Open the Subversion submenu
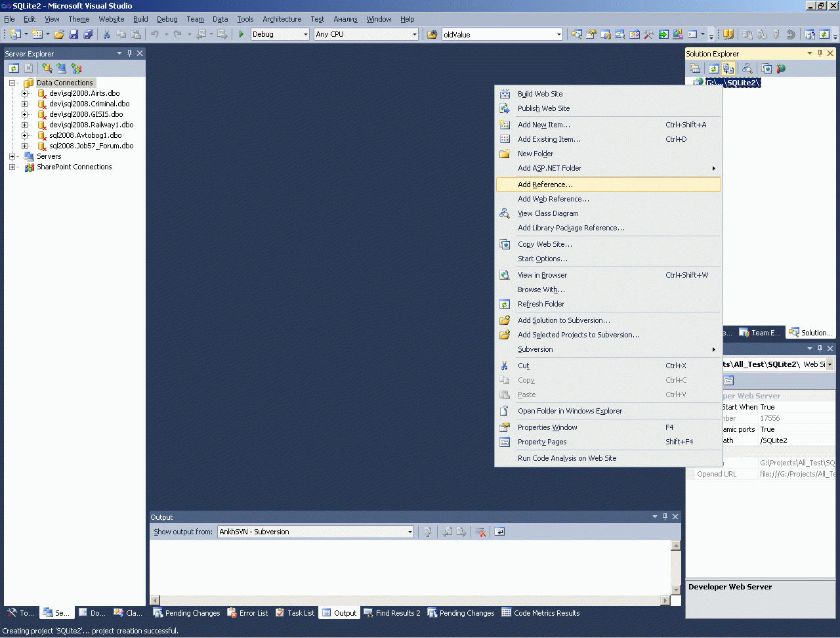The image size is (840, 638). 608,349
